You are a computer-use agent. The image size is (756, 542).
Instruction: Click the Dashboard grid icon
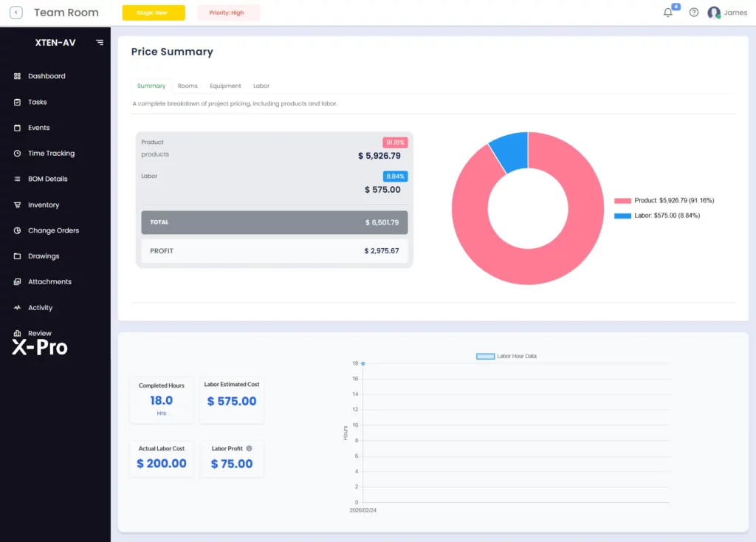point(18,76)
